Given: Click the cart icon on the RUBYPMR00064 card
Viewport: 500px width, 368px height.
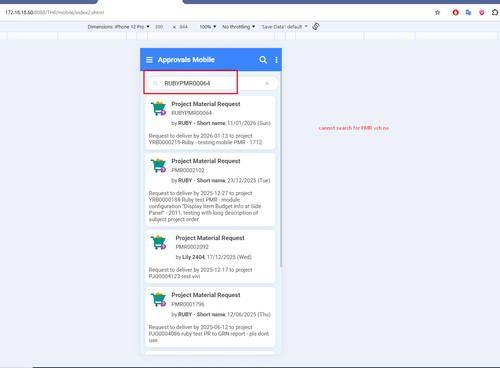Looking at the screenshot, I should (158, 108).
